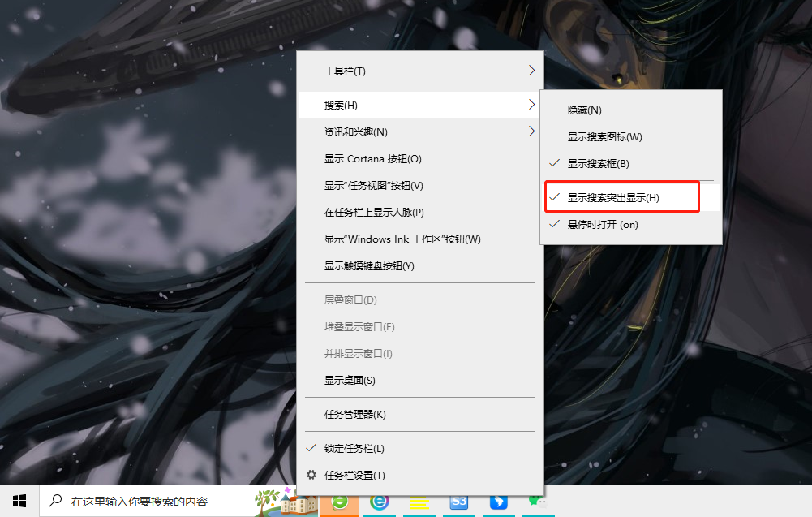
Task: Launch the S3 app from the taskbar
Action: (458, 504)
